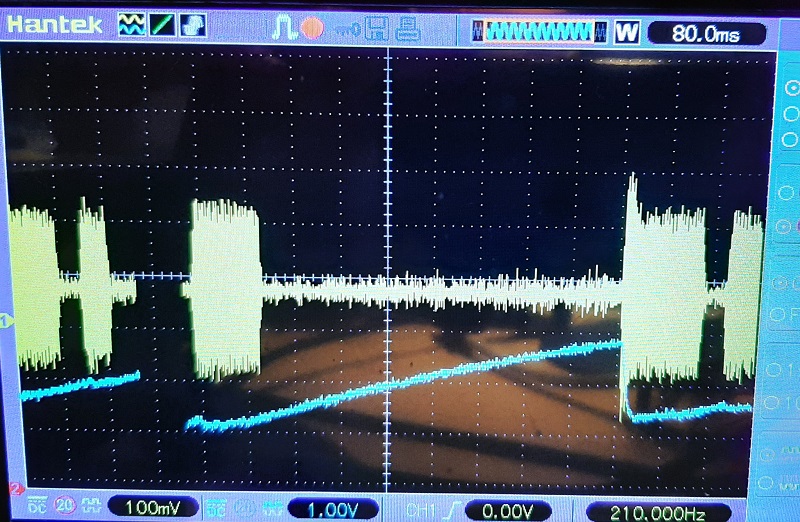Click the waveform memory position bar
Screen dimensions: 800x522
(x=543, y=32)
